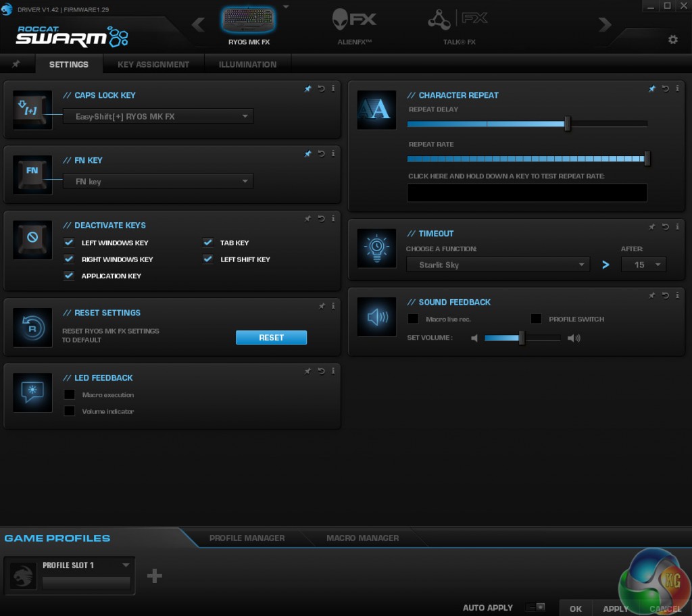Pin the Caps Lock Key panel
This screenshot has width=692, height=616.
(307, 88)
